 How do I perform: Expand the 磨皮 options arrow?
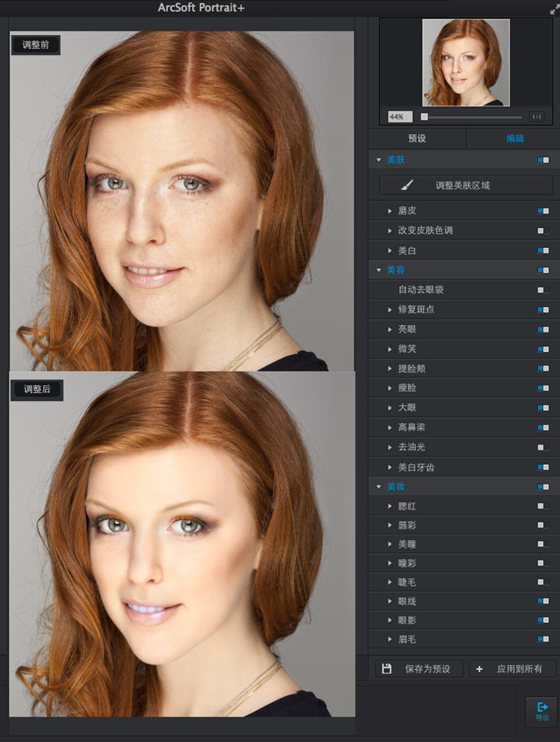[390, 211]
